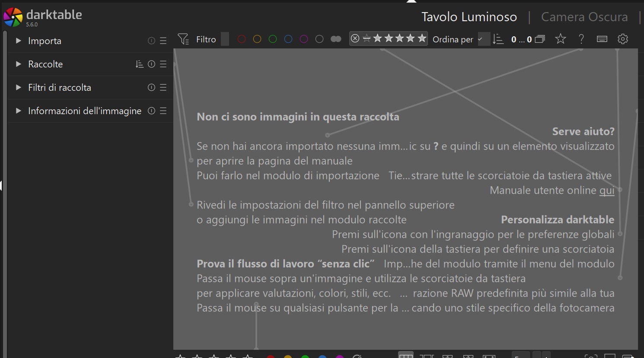Reset the rating filter with the X icon
Image resolution: width=644 pixels, height=358 pixels.
click(x=355, y=38)
